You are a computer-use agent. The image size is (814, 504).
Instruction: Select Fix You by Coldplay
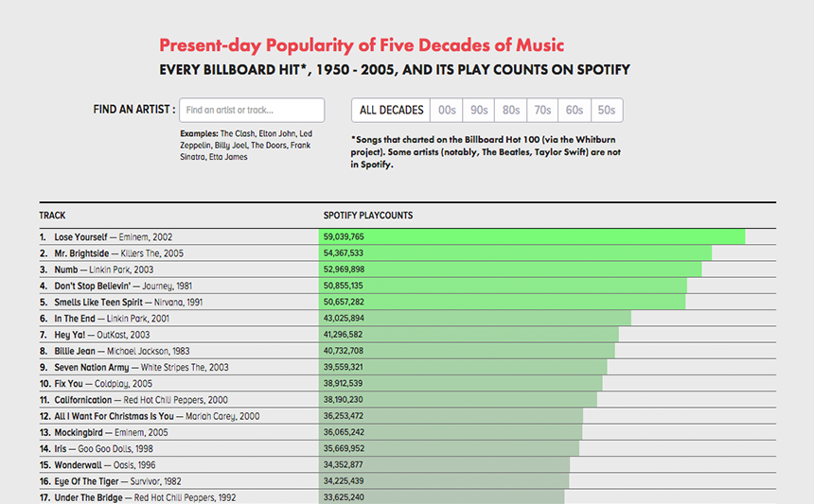[x=103, y=383]
